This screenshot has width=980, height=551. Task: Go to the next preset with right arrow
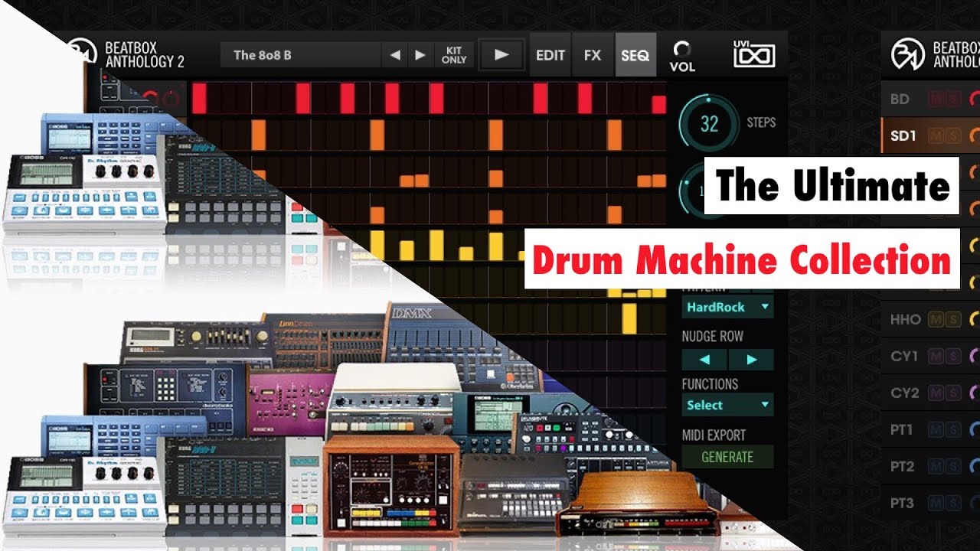tap(420, 55)
